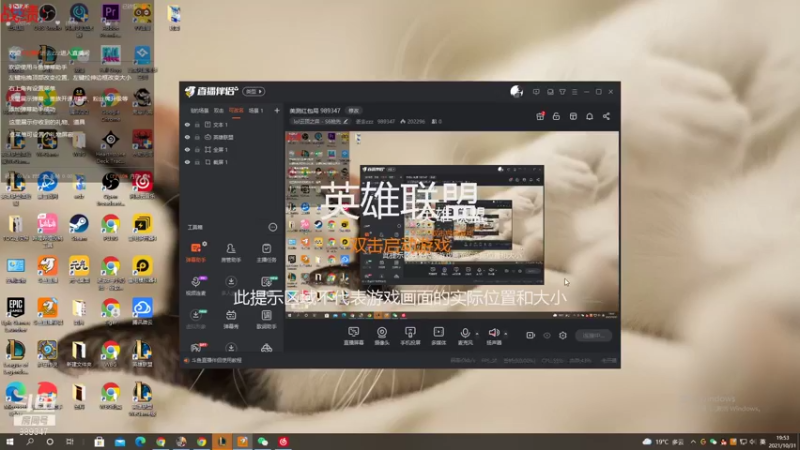This screenshot has height=450, width=800.
Task: Open the hamburger menu in title bar
Action: click(x=574, y=92)
